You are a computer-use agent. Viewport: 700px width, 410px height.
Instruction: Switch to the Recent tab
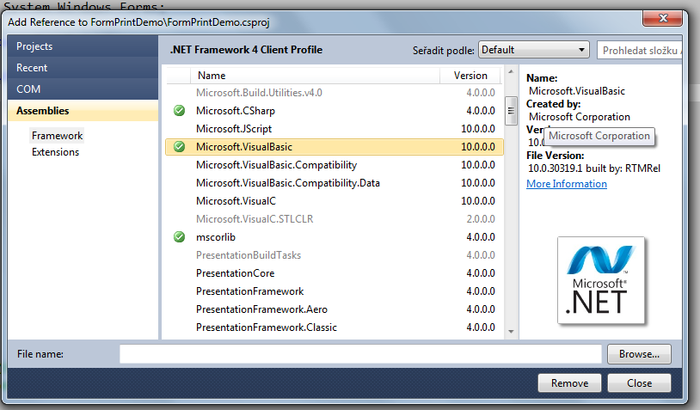tap(83, 67)
